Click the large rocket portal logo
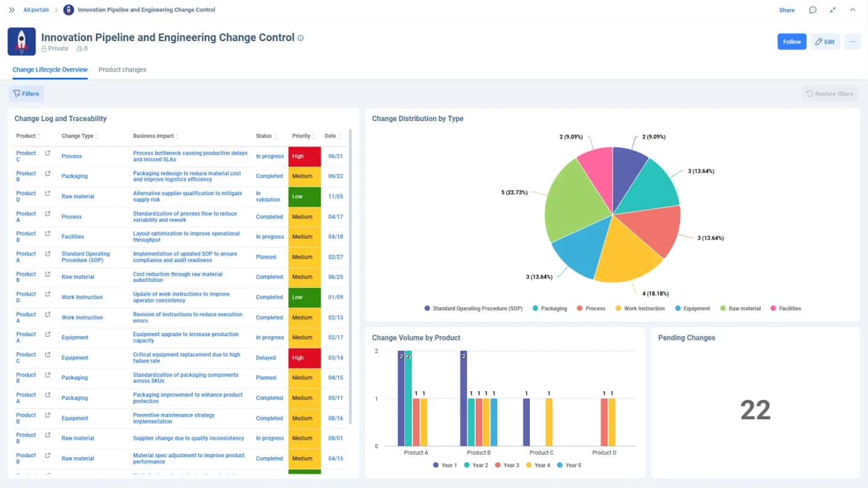 (x=22, y=42)
